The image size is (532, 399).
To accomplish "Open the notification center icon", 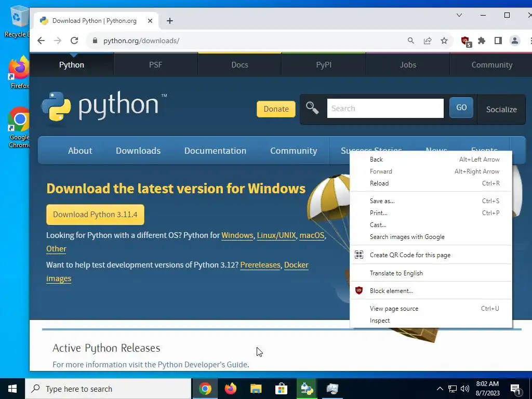I will [x=516, y=389].
